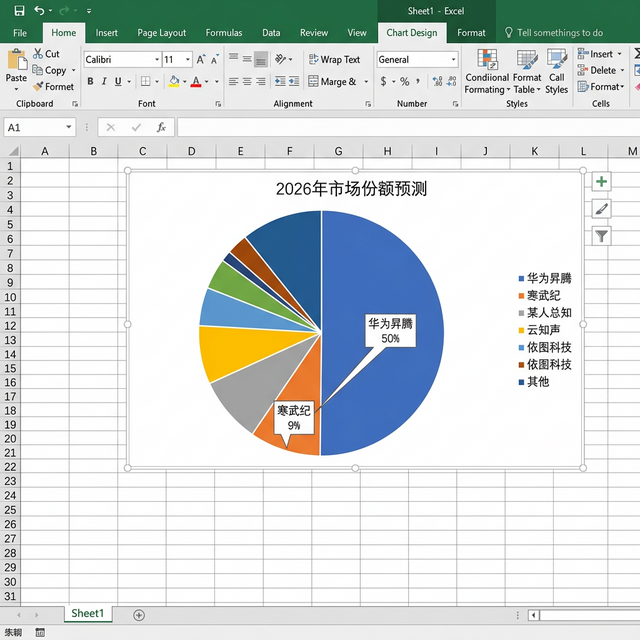Open the font size 11 dropdown
640x640 pixels.
click(x=188, y=60)
